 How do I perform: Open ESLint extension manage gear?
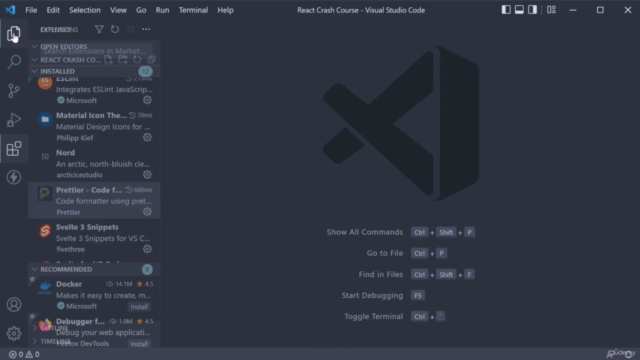147,100
